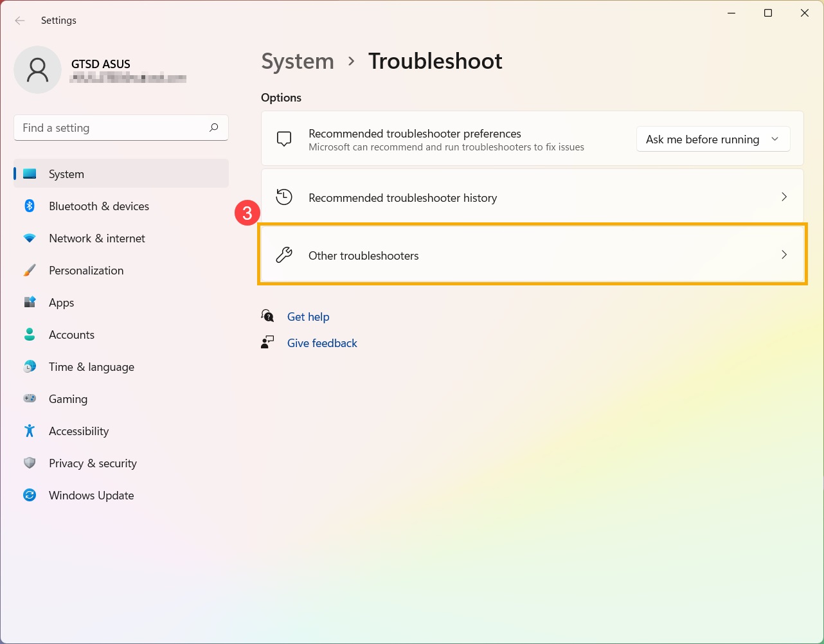Click the Windows Update sync icon

(30, 495)
